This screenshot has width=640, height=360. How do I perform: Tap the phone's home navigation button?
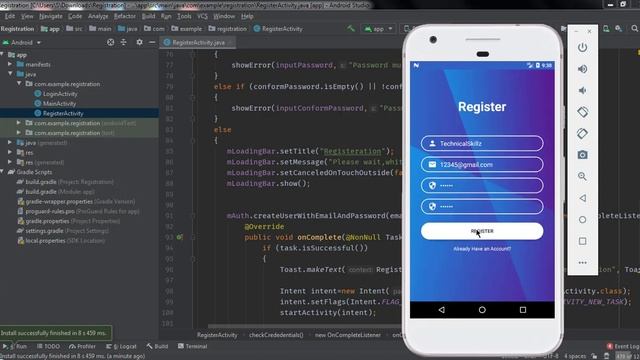click(x=482, y=310)
